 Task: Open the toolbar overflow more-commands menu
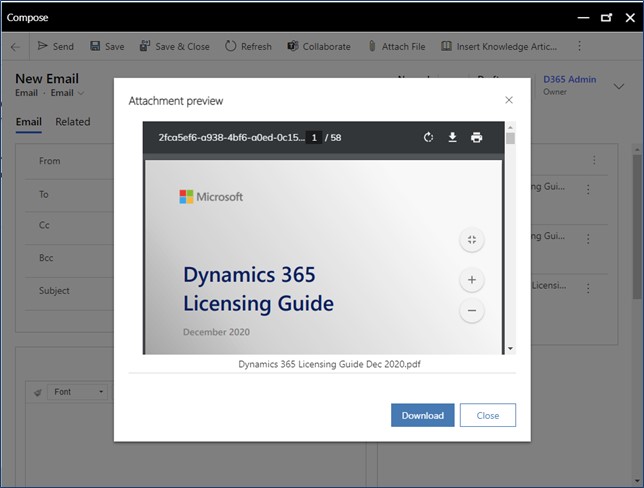coord(580,46)
